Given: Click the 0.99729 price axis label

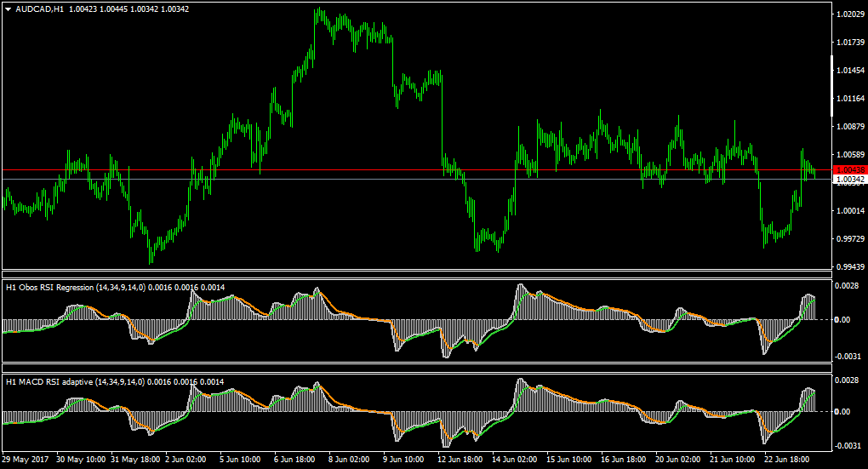Looking at the screenshot, I should click(851, 238).
